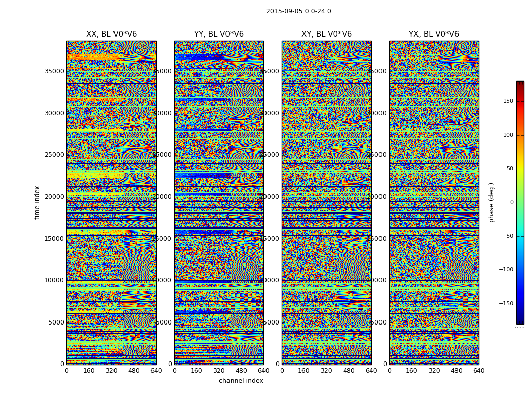
Task: Click colorbar tick label 150
Action: pos(508,101)
